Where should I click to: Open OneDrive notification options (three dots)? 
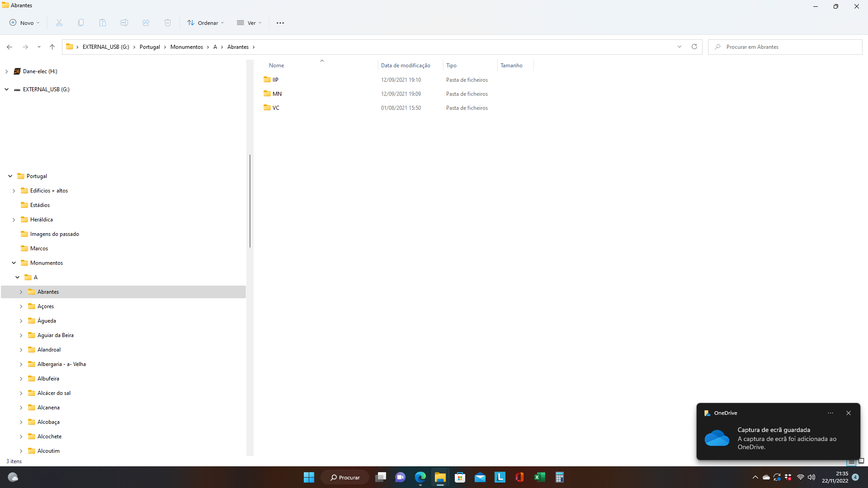point(830,413)
